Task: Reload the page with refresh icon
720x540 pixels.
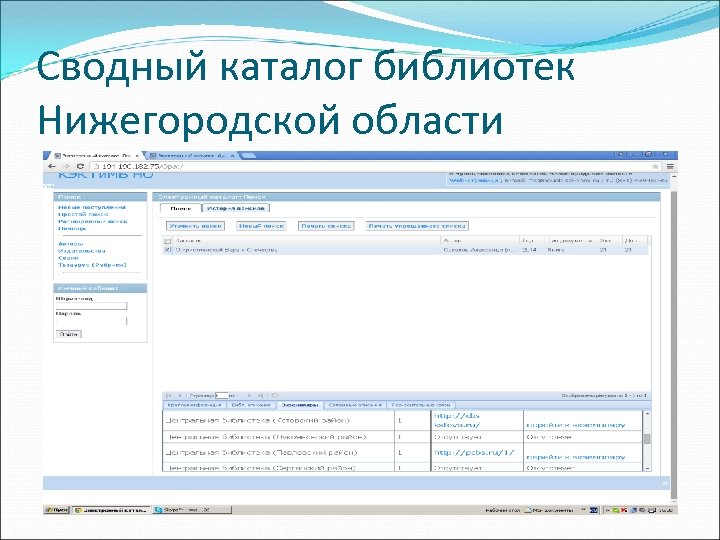Action: pos(80,166)
